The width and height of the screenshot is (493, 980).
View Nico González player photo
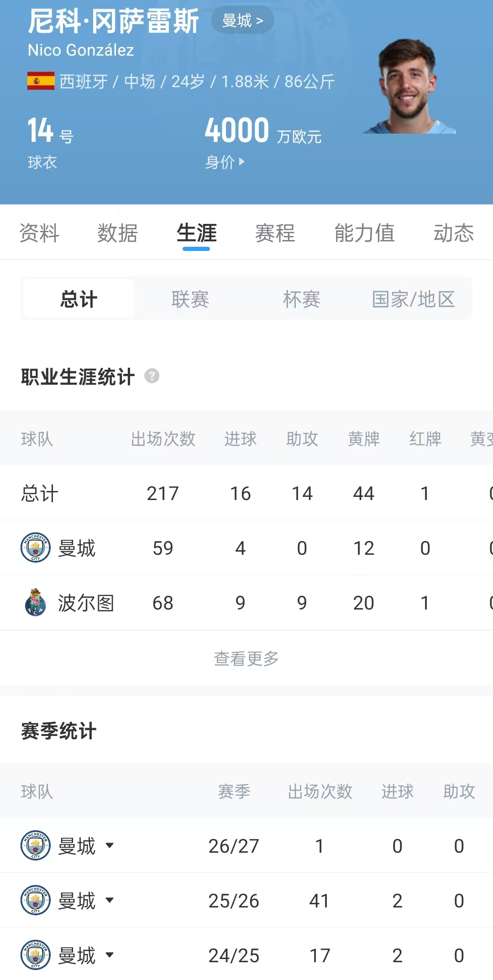pyautogui.click(x=409, y=87)
